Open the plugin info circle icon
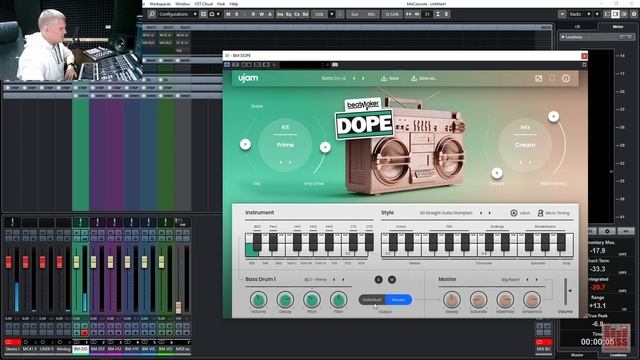 click(566, 78)
